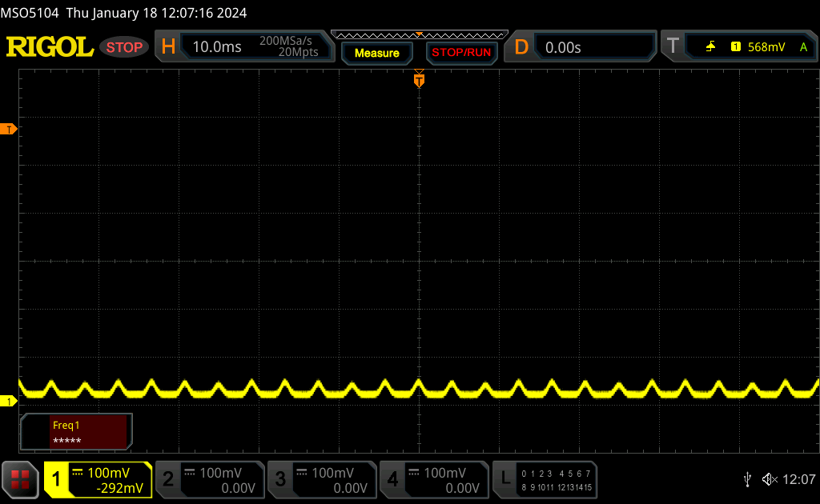The height and width of the screenshot is (504, 820).
Task: Tap the RIGOL logo
Action: [x=50, y=47]
